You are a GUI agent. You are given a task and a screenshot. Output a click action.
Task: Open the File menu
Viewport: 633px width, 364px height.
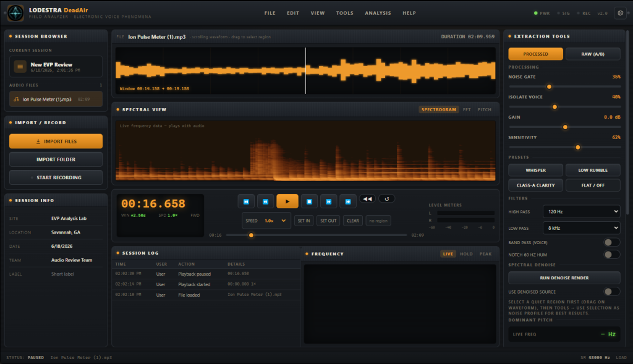[270, 13]
